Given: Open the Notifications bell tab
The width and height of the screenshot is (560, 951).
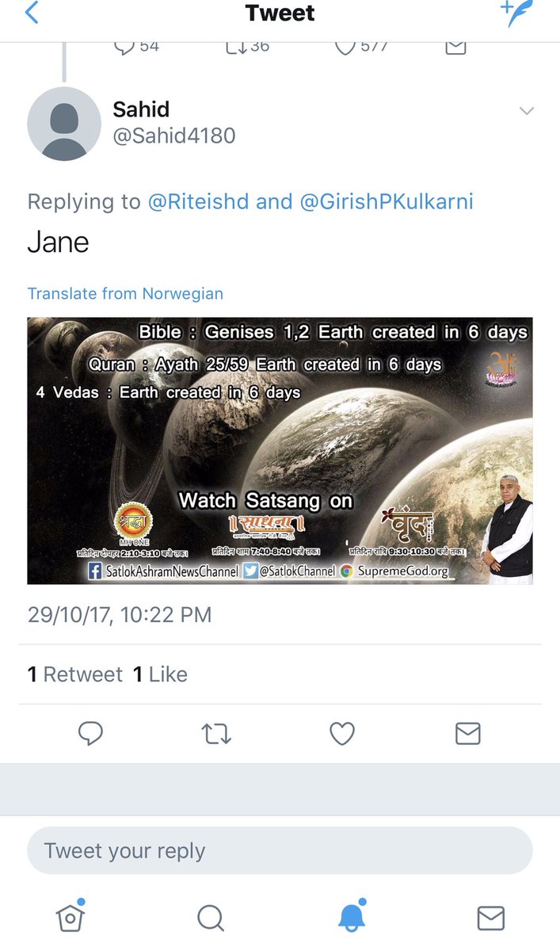Looking at the screenshot, I should click(351, 916).
